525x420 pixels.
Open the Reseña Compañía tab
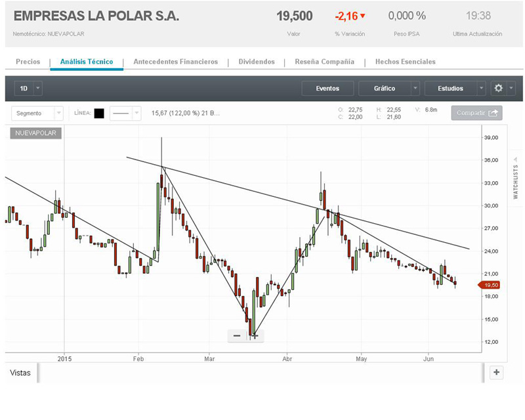coord(324,62)
